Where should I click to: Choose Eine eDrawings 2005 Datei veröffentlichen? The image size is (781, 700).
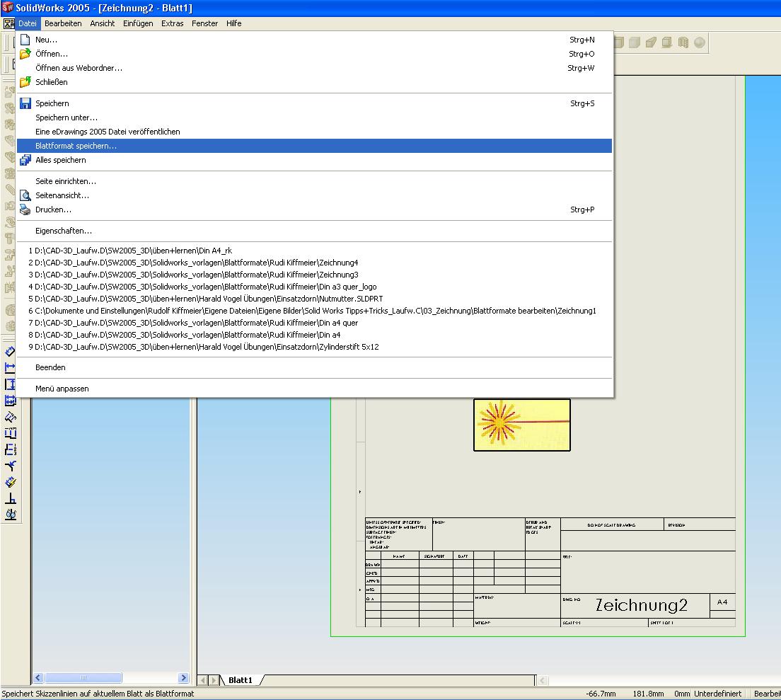(x=314, y=132)
